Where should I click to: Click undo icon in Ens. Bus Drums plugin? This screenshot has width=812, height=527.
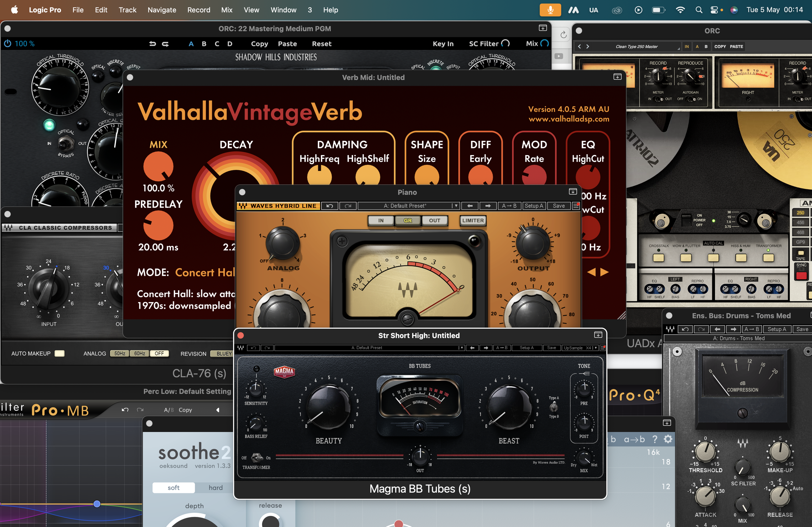pyautogui.click(x=685, y=329)
